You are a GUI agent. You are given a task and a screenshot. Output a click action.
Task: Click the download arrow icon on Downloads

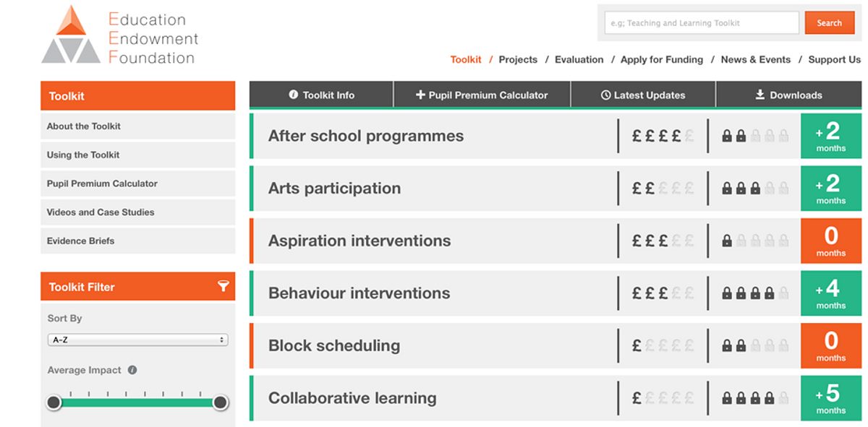tap(760, 95)
